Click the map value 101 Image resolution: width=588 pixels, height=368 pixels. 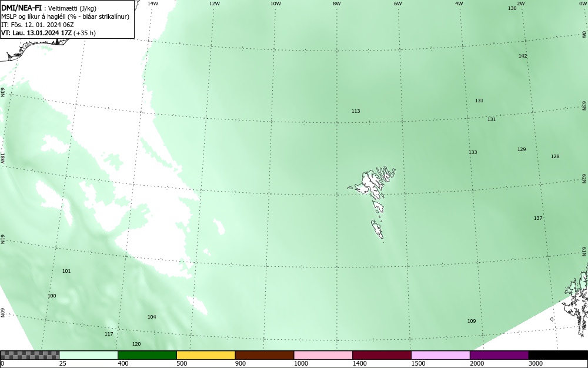tap(66, 271)
